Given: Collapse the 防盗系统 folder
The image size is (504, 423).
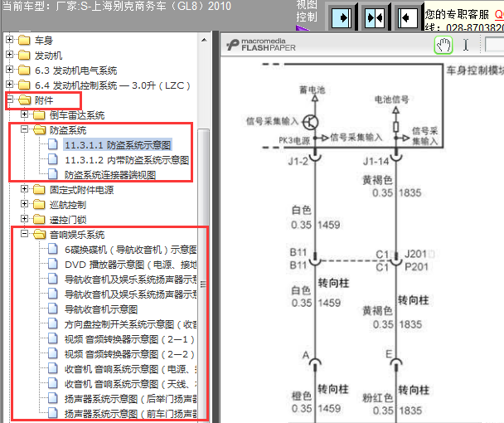Looking at the screenshot, I should point(24,129).
